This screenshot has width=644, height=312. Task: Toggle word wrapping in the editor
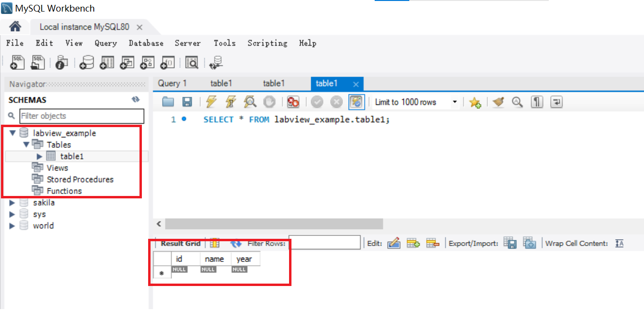pos(556,102)
